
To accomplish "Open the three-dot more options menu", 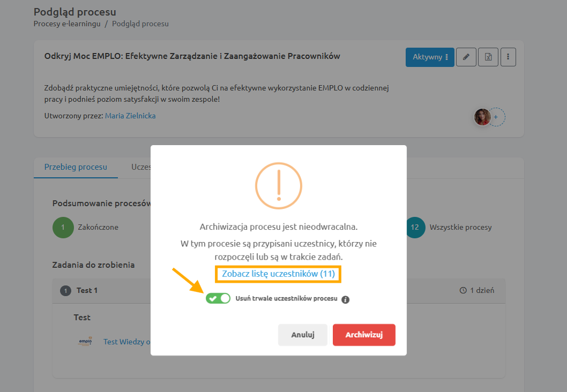I will point(508,57).
